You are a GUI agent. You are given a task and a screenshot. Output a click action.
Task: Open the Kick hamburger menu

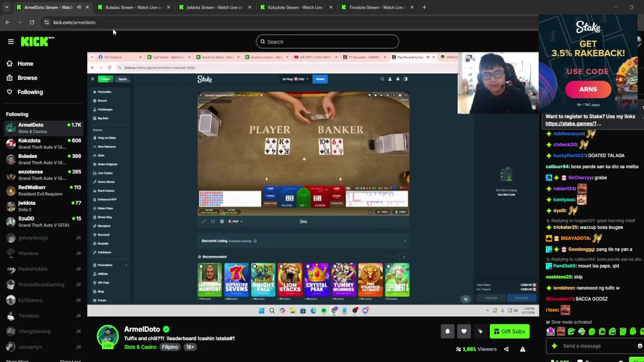[11, 42]
